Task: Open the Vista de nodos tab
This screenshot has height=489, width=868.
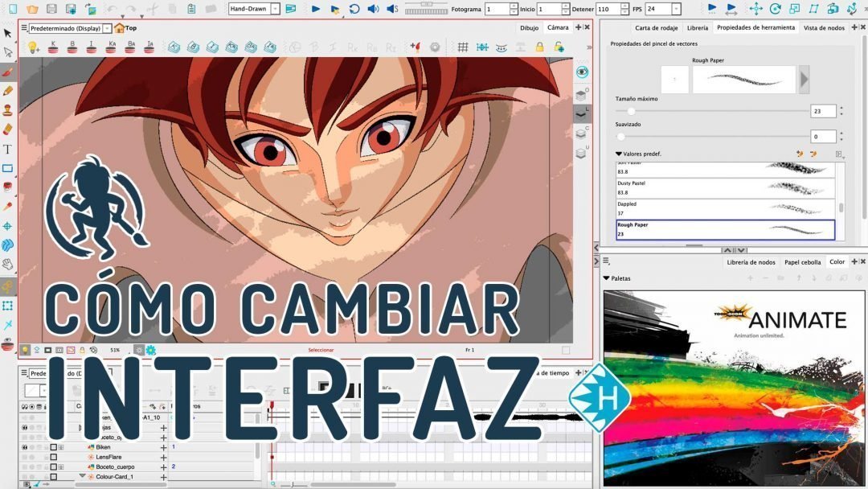Action: pyautogui.click(x=824, y=27)
